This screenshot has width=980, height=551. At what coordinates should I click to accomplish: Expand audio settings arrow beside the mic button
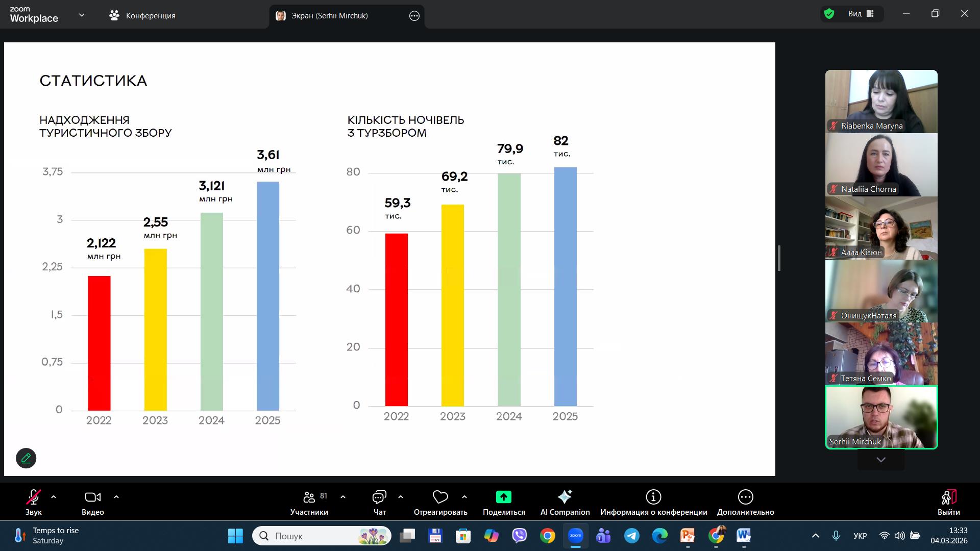click(54, 497)
